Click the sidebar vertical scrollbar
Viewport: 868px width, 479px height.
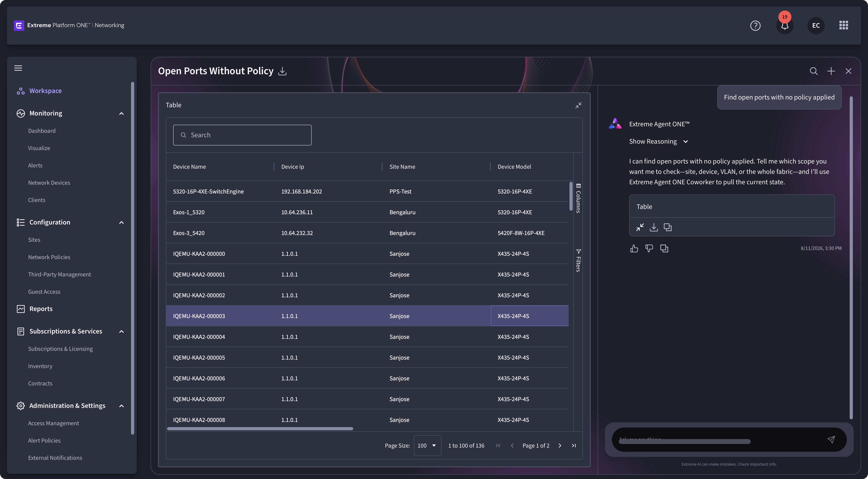pos(132,258)
